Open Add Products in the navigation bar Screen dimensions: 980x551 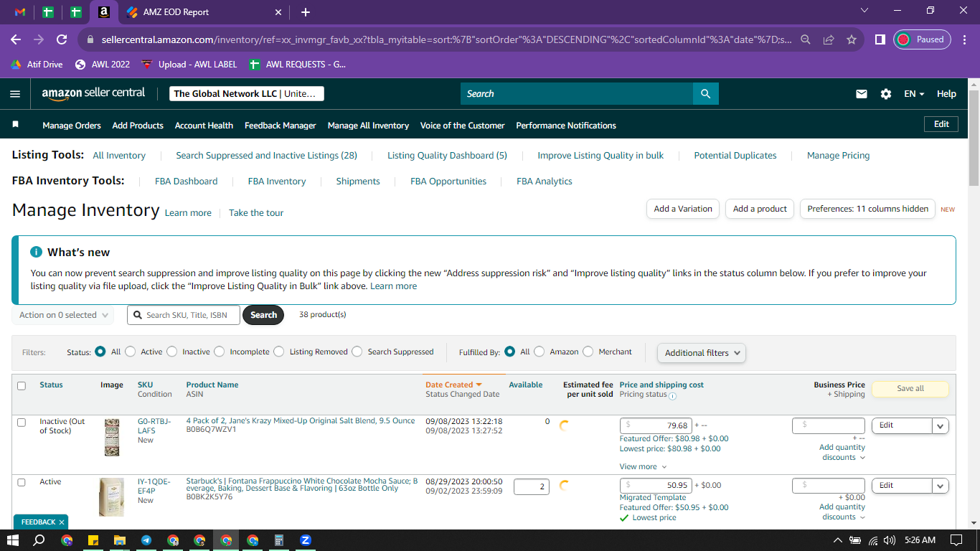point(138,126)
